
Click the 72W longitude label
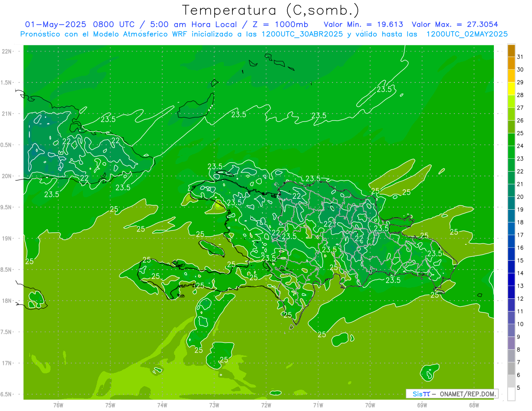[x=266, y=405]
